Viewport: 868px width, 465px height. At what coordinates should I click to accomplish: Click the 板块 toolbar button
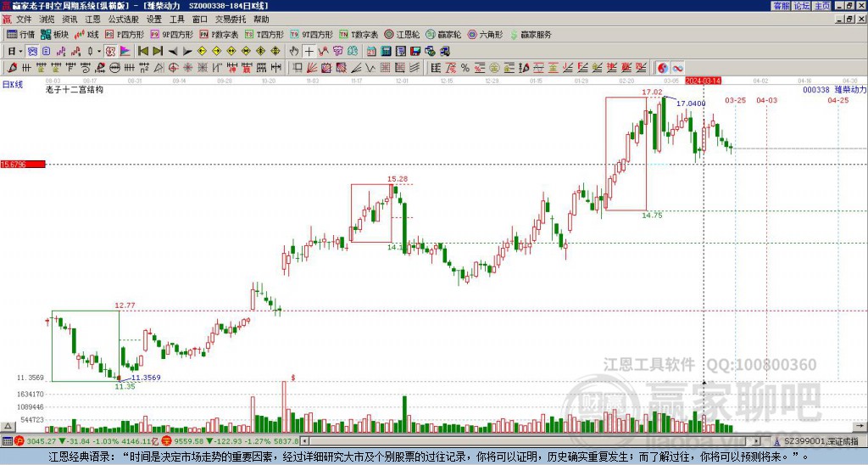(55, 34)
